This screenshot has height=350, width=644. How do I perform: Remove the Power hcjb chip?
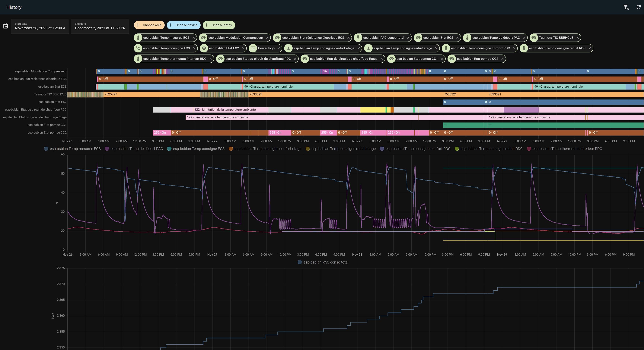[279, 48]
